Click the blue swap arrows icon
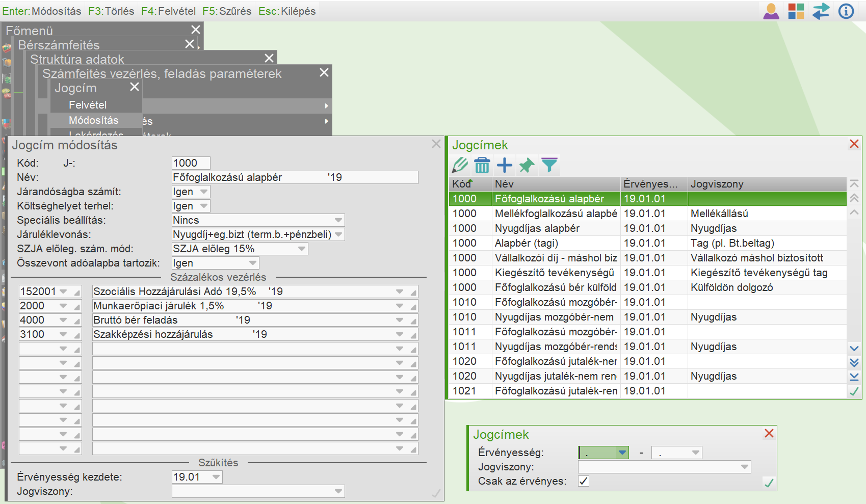This screenshot has height=504, width=866. point(821,11)
